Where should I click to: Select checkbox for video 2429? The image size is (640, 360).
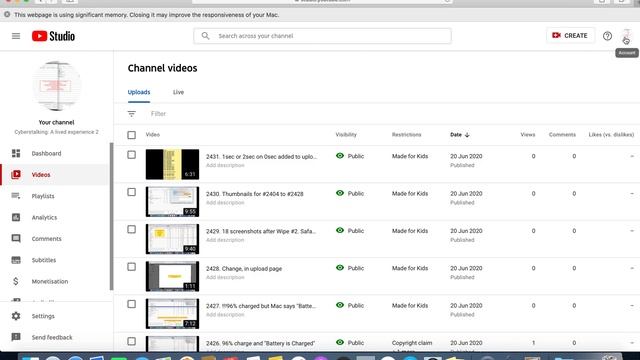(x=131, y=229)
